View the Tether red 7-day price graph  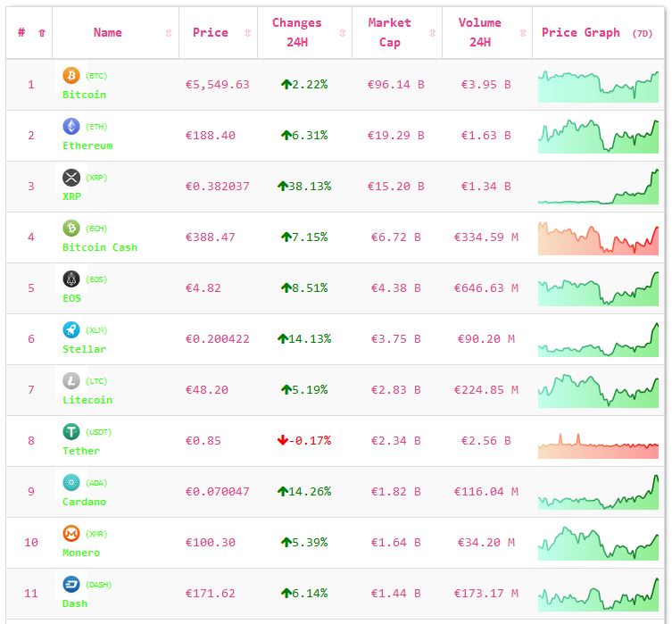tap(598, 445)
